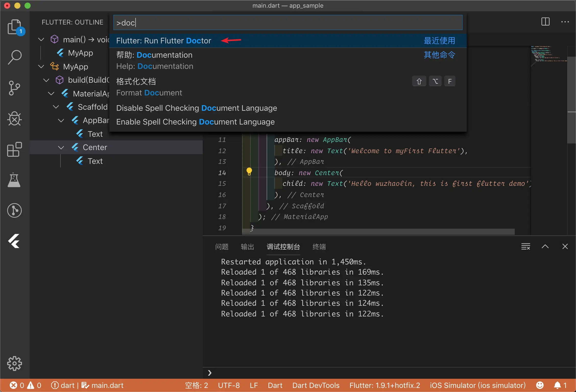The height and width of the screenshot is (392, 576).
Task: Open the Explorer view in activity bar
Action: (14, 27)
